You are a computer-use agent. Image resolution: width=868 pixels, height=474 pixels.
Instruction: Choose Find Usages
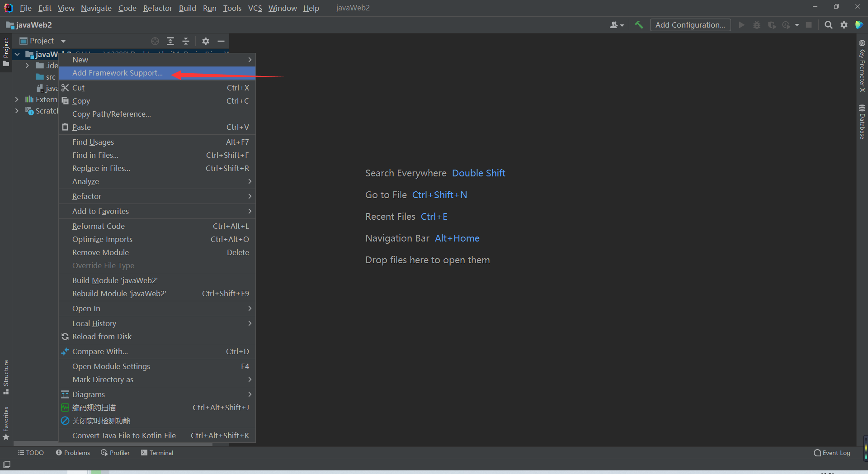157,142
